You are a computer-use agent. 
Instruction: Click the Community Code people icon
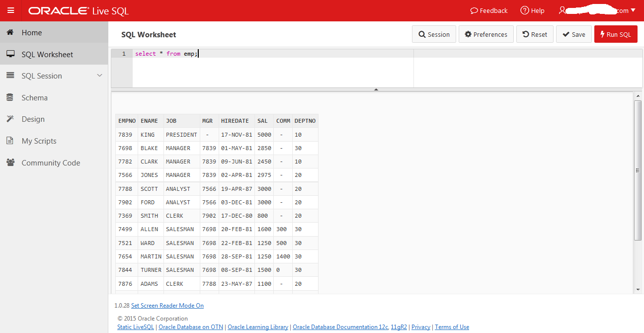pos(10,163)
